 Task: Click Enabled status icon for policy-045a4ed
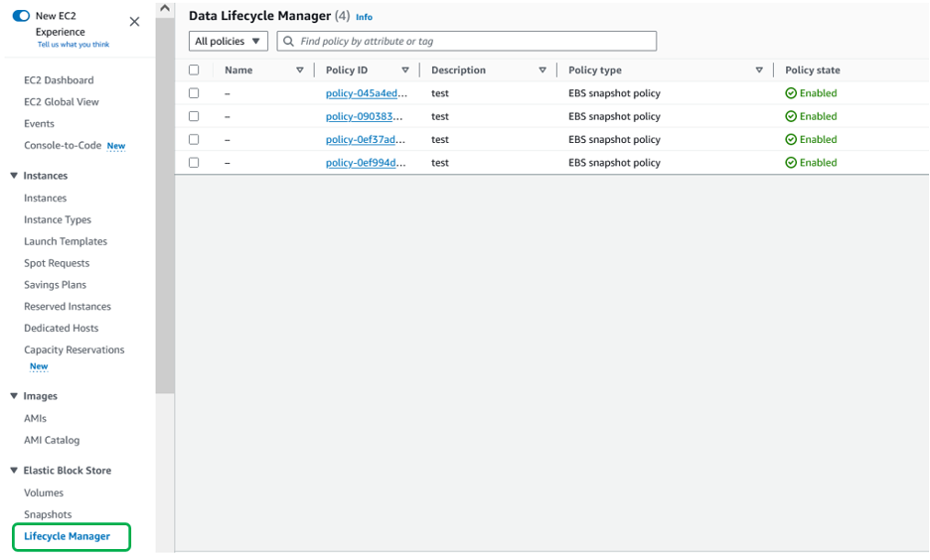coord(791,93)
